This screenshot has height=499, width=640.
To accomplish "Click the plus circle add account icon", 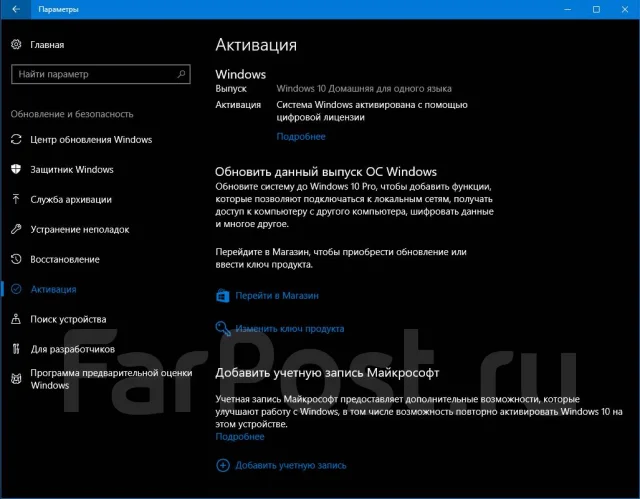I will (x=223, y=465).
